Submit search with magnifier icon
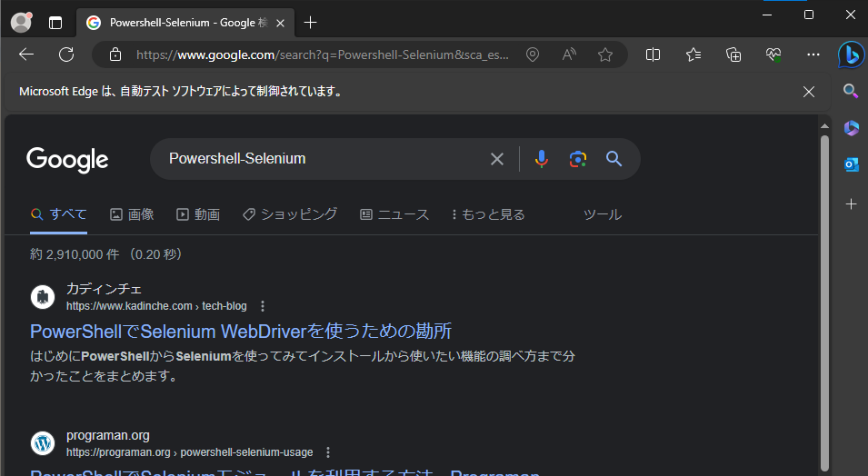Viewport: 868px width, 476px height. 614,159
